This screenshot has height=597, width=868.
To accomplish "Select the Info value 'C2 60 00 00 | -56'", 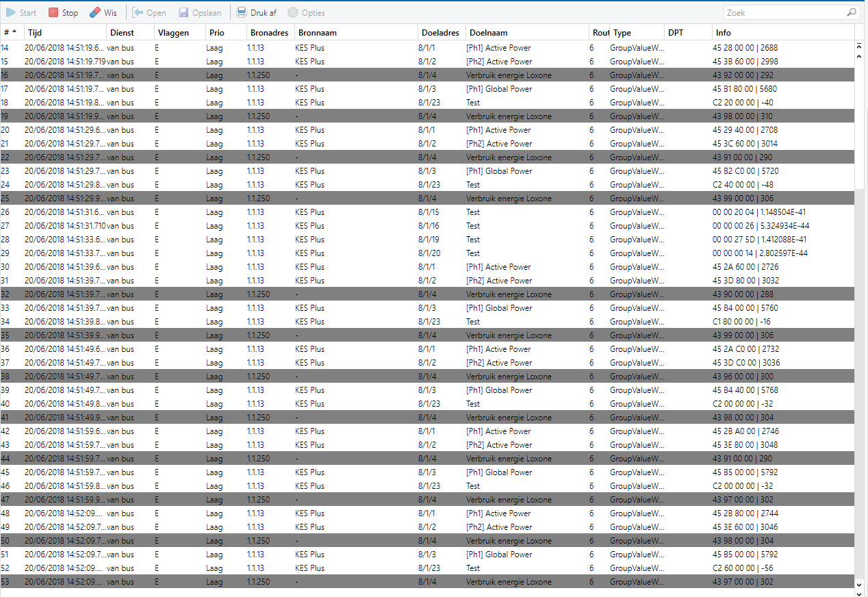I will (x=743, y=568).
